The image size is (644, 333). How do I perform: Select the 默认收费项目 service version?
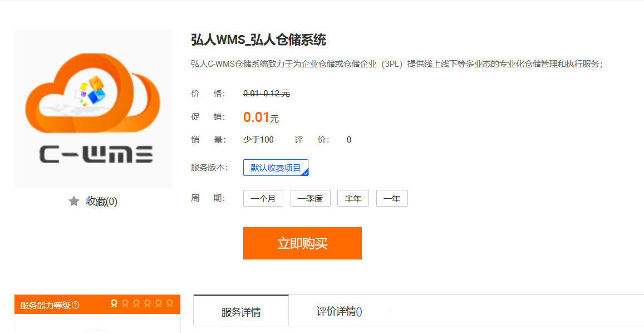[x=276, y=168]
